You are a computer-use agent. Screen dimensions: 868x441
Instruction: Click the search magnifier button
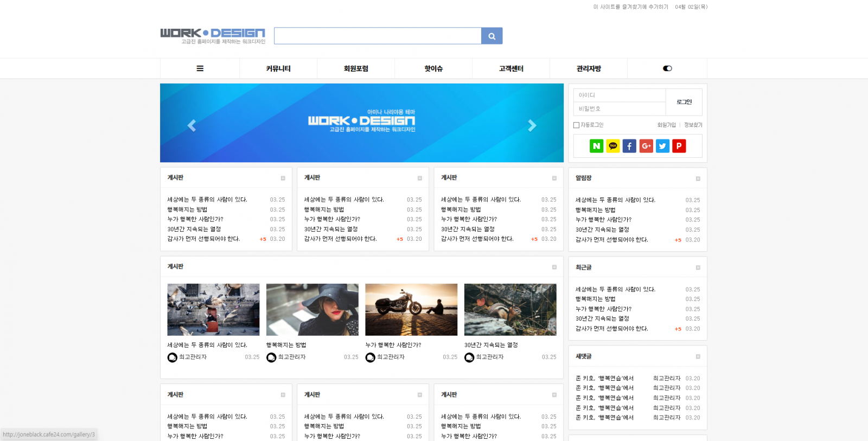(x=492, y=36)
